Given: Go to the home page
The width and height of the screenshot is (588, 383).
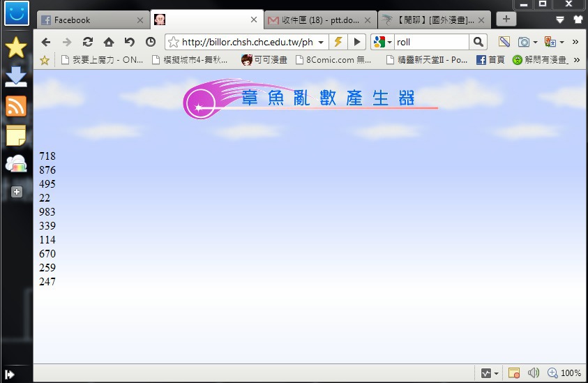Looking at the screenshot, I should (x=109, y=42).
